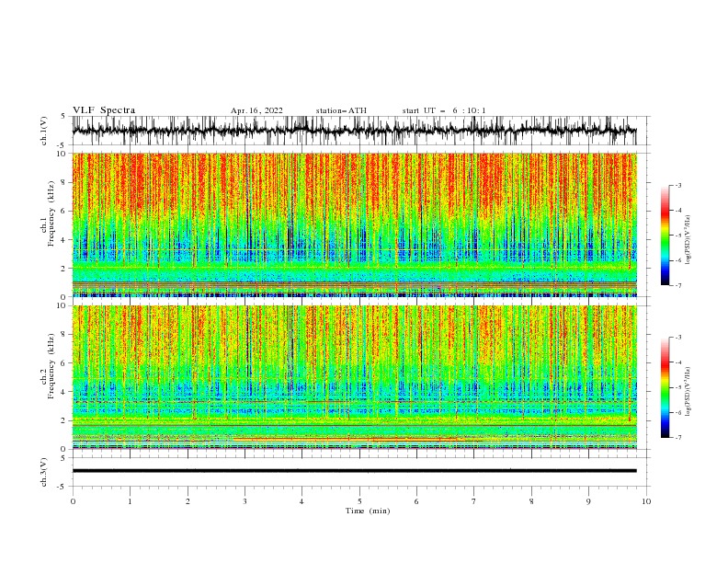The width and height of the screenshot is (728, 563).
Task: Click the upper log(PSD) colorbar label
Action: tap(688, 241)
